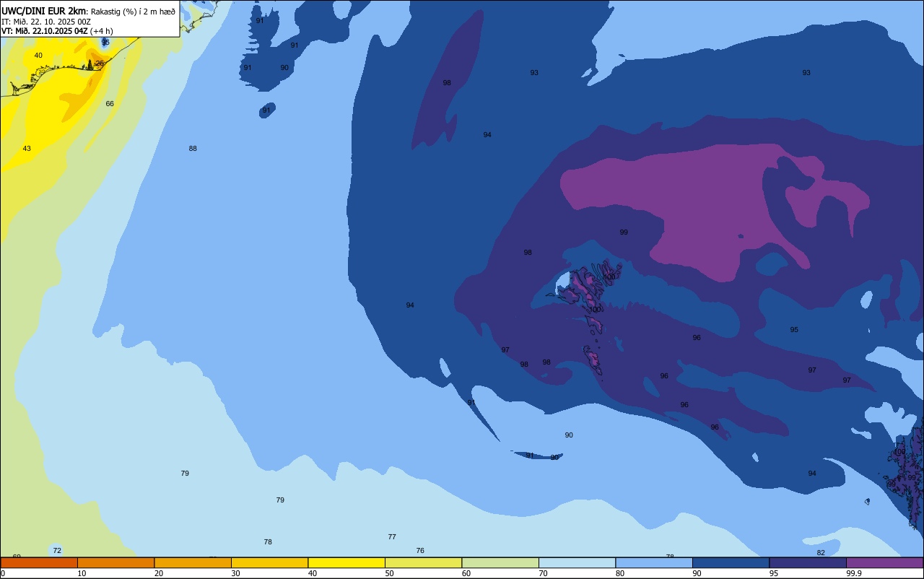Viewport: 924px width, 579px height.
Task: Click the purple legend swatch above 99.9
Action: click(885, 562)
